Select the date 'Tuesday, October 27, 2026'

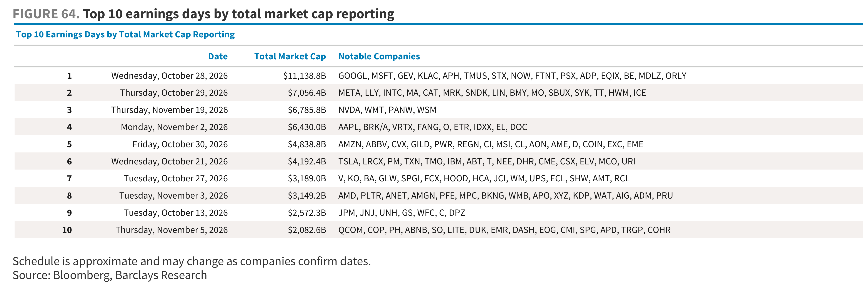[x=176, y=178]
